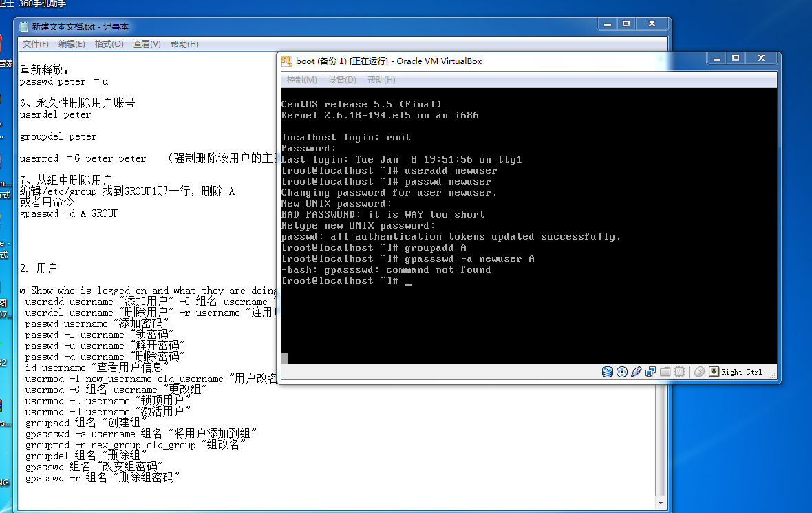The image size is (812, 513).
Task: Click the USB devices status icon in VirtualBox
Action: pos(637,372)
